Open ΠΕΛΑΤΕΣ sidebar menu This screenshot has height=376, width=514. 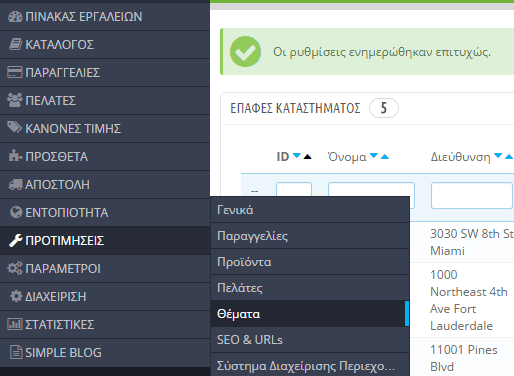(105, 101)
